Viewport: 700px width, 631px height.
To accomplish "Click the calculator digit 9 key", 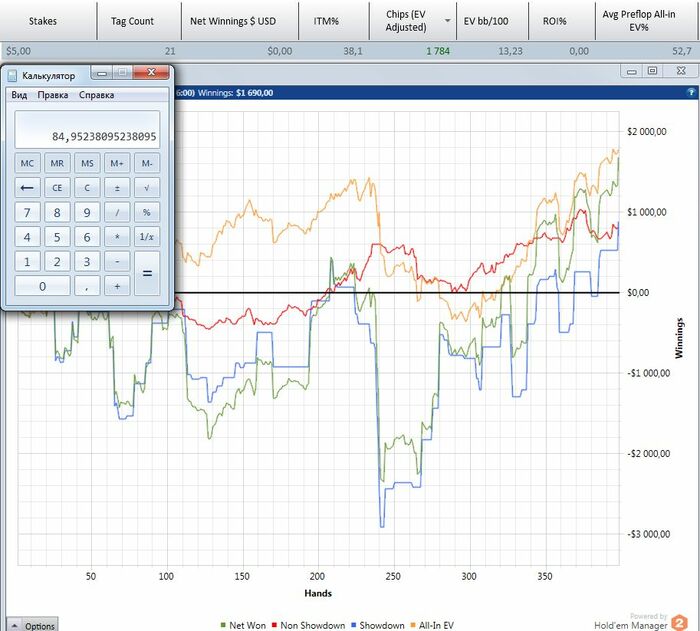I will (87, 213).
